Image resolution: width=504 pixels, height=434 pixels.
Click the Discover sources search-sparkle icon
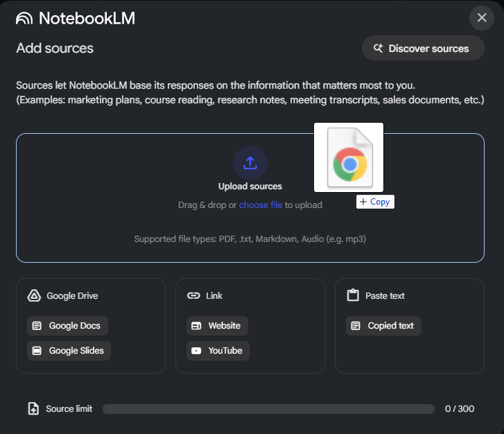pyautogui.click(x=379, y=49)
